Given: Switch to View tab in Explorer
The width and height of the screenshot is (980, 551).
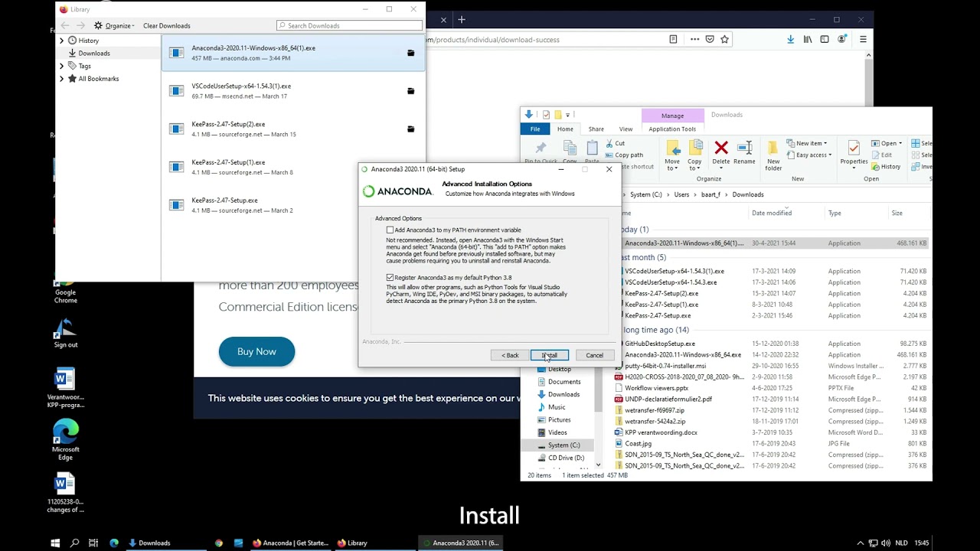Looking at the screenshot, I should [x=626, y=129].
